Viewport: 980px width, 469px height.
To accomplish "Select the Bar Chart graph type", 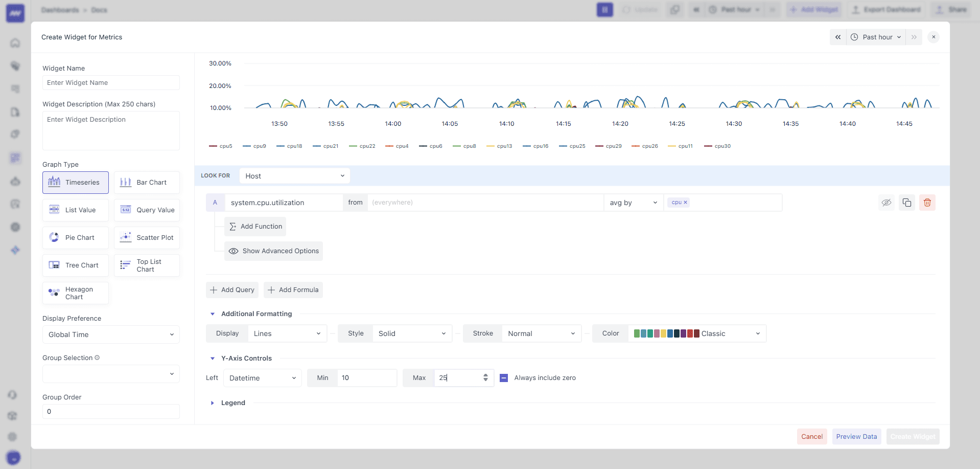I will click(x=147, y=183).
